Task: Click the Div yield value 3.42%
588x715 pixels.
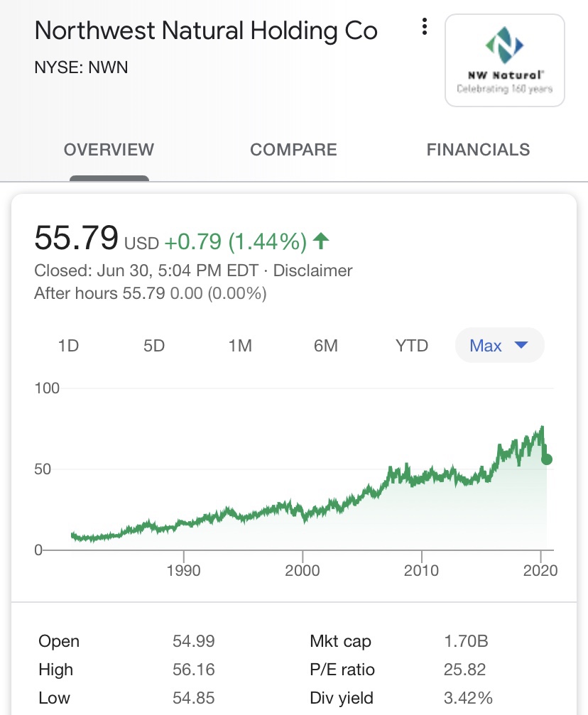Action: [x=468, y=698]
